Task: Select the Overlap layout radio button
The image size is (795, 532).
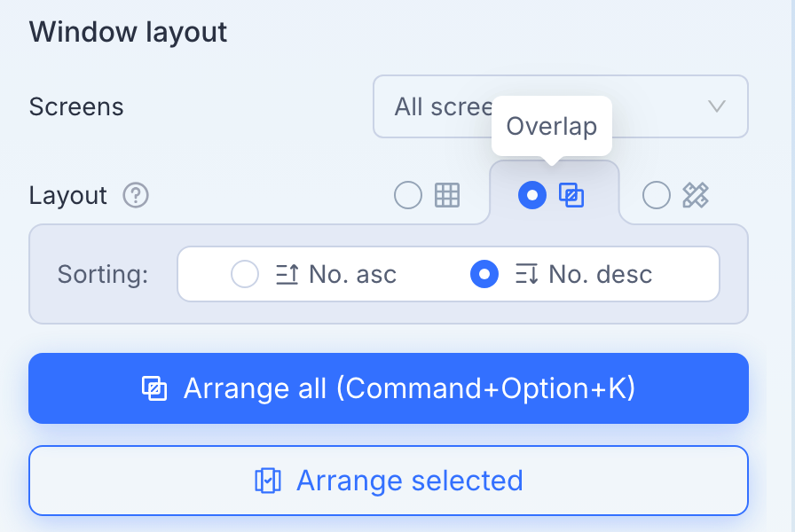Action: point(532,195)
